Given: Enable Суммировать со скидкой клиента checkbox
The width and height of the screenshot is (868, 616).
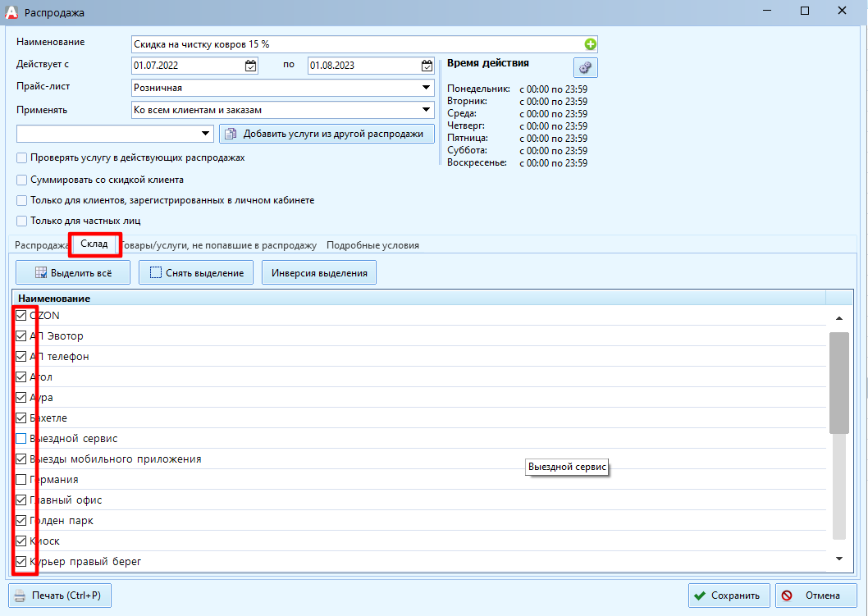Looking at the screenshot, I should click(x=21, y=180).
